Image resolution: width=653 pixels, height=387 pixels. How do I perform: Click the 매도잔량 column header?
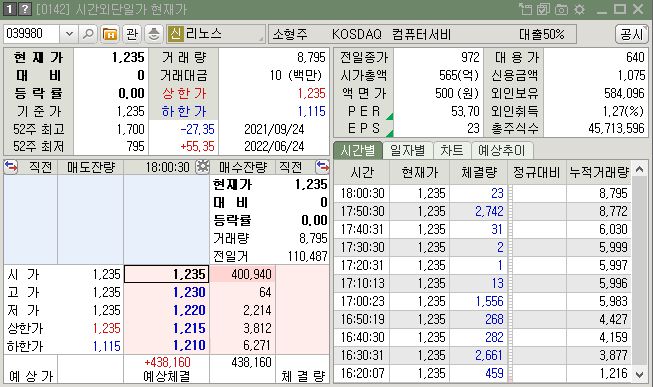click(x=91, y=167)
